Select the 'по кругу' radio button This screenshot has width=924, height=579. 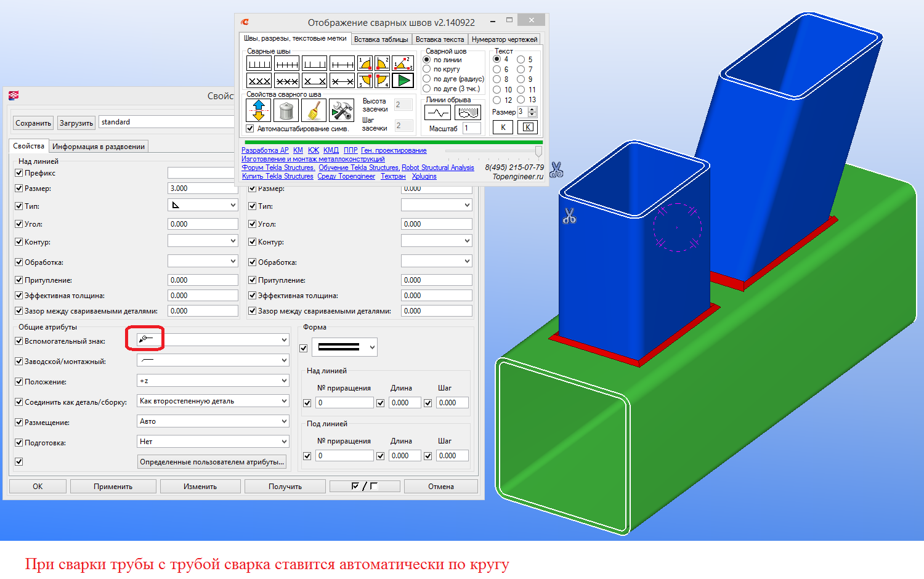point(427,69)
